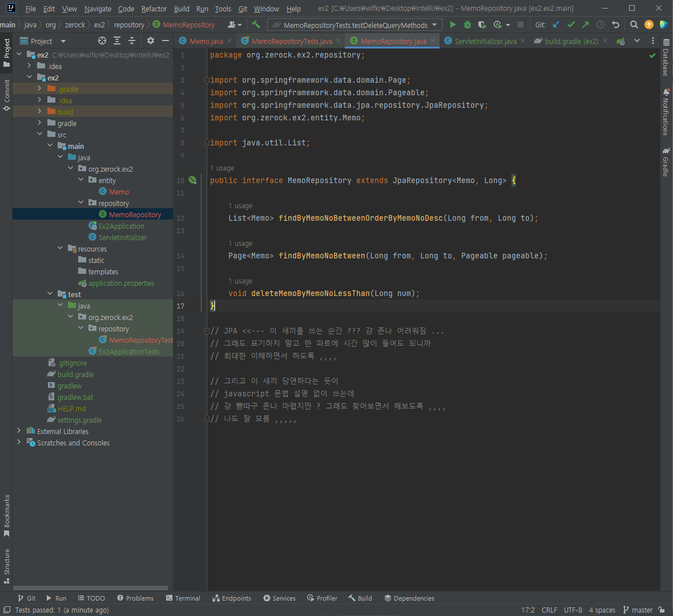Rollback changes with the undo arrow icon
Screen dimensions: 673x616
615,25
